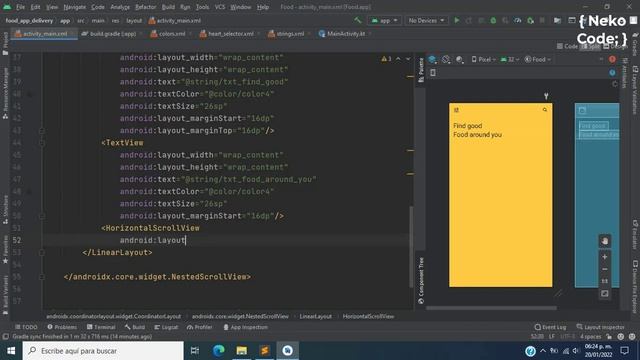640x360 pixels.
Task: Open the File menu
Action: [x=20, y=7]
